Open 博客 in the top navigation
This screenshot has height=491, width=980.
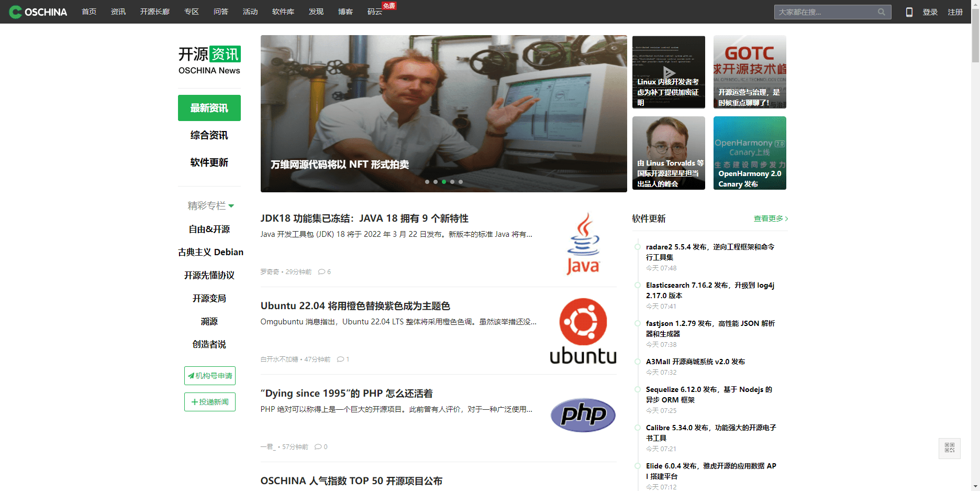346,12
